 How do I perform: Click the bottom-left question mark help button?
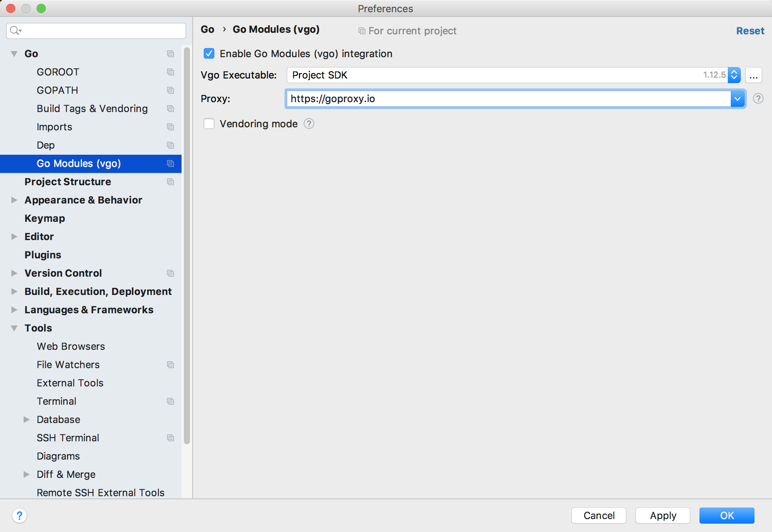[19, 516]
